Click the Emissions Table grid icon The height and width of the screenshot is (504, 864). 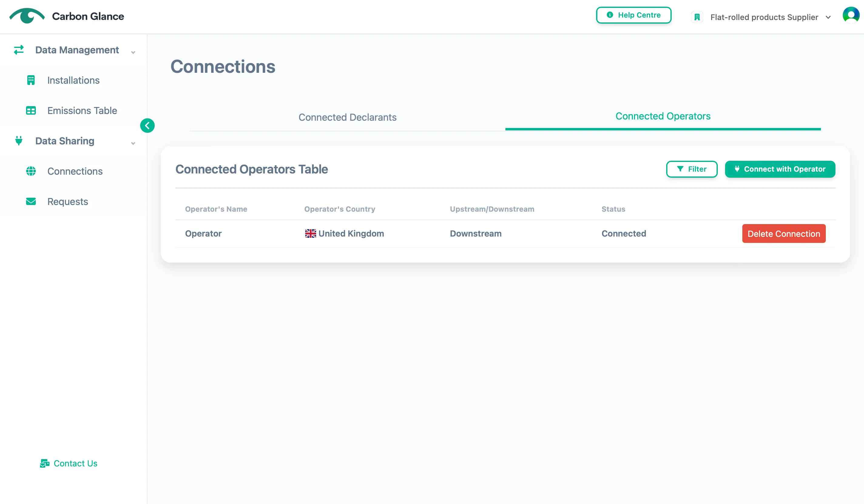[x=31, y=111]
